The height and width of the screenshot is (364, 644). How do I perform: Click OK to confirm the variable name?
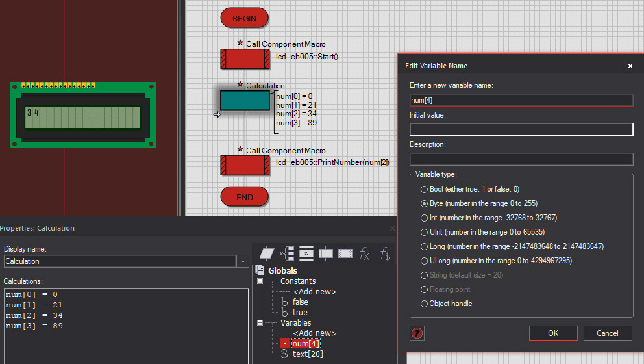(553, 333)
